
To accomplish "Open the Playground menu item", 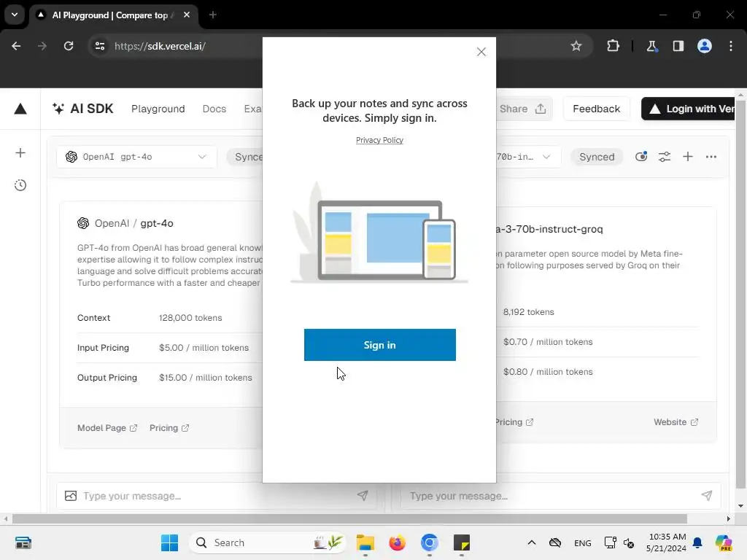I will pyautogui.click(x=158, y=109).
